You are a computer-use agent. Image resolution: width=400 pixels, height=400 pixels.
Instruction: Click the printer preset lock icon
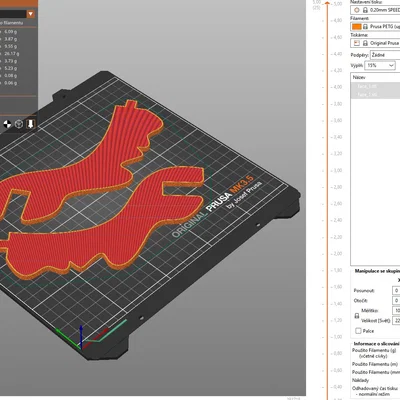tap(365, 43)
